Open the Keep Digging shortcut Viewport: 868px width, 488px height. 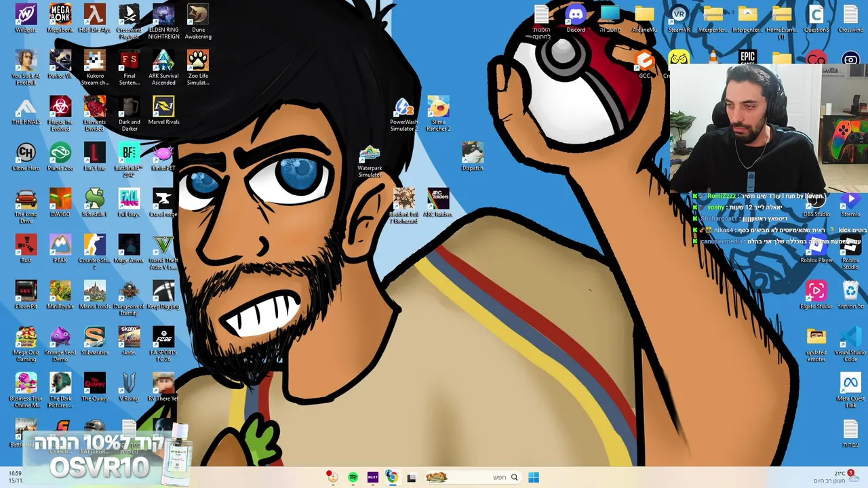tap(163, 295)
